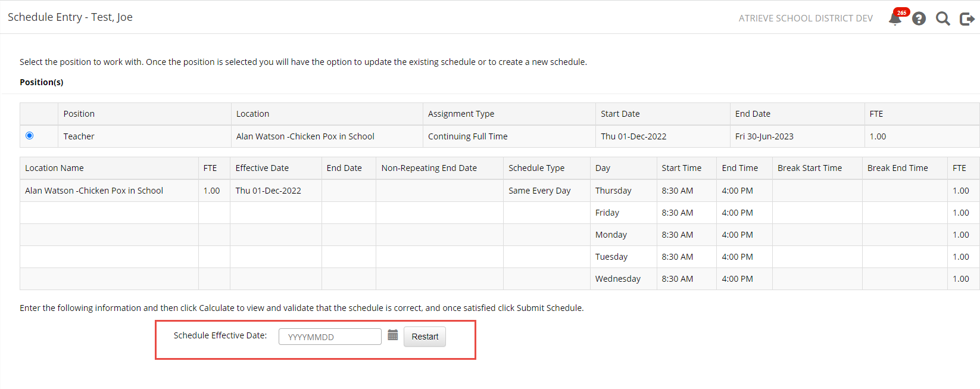Click the Assignment Type column header
The image size is (980, 389).
pos(461,114)
